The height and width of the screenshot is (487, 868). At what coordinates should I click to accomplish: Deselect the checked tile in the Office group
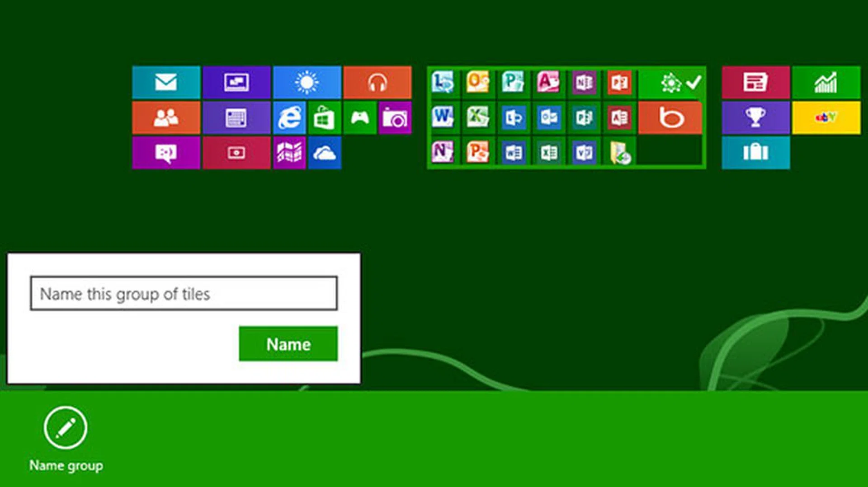671,83
